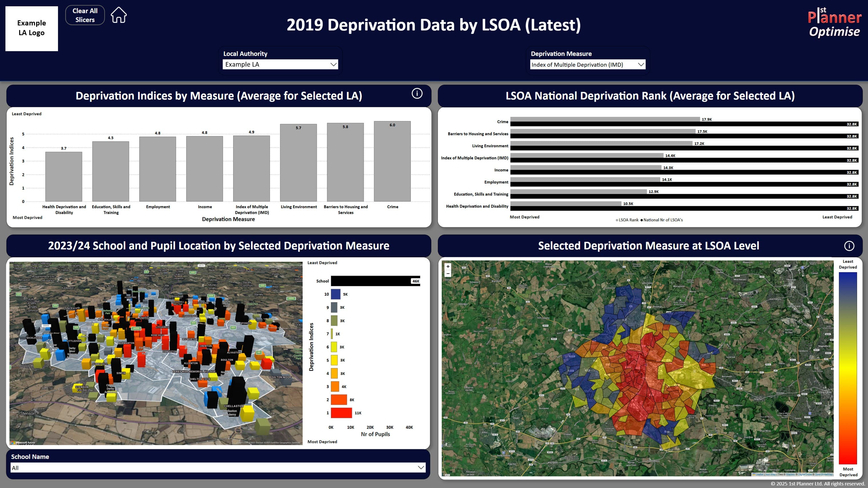Open the Local Authority dropdown
Viewport: 868px width, 488px height.
(x=333, y=64)
